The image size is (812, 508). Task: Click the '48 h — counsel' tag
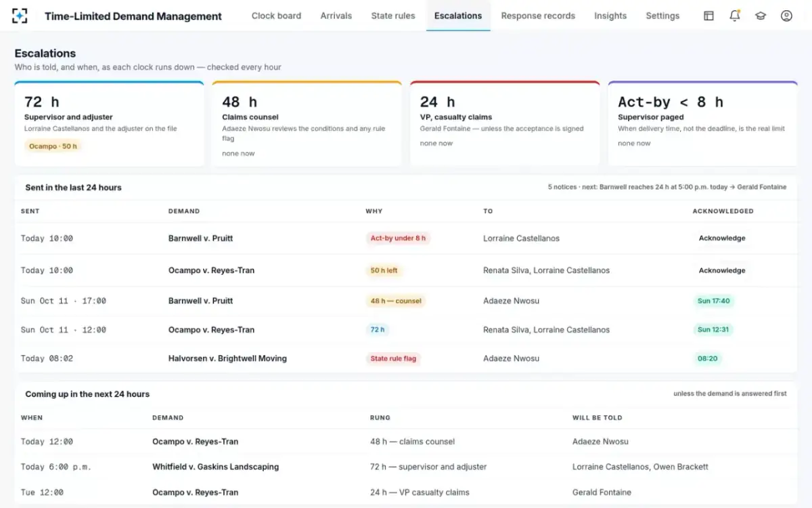[x=396, y=301]
